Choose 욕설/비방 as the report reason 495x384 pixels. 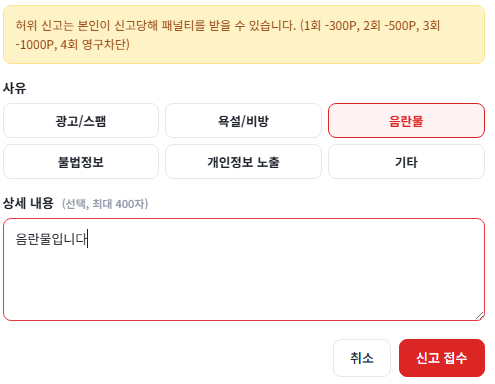pyautogui.click(x=243, y=120)
